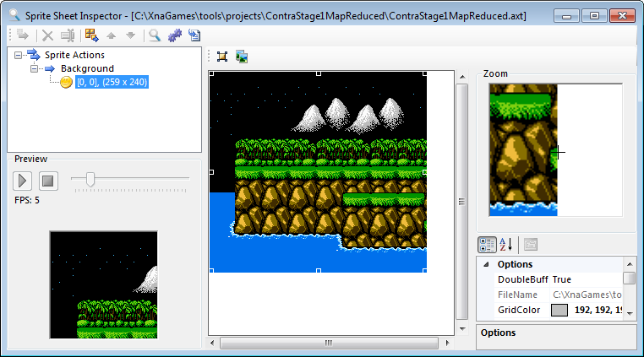
Task: Click the GridColor 192, 192 value
Action: pos(598,311)
